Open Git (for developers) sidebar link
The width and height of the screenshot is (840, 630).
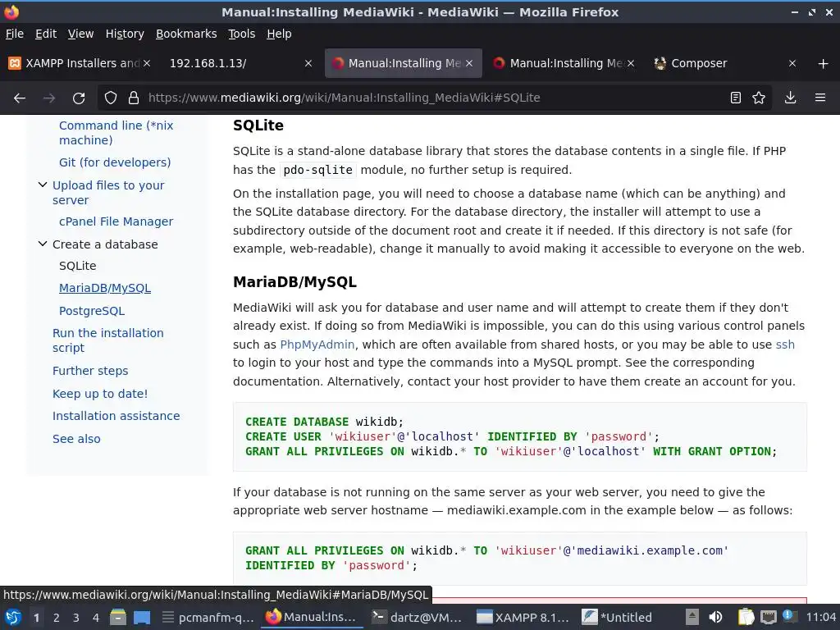tap(115, 162)
